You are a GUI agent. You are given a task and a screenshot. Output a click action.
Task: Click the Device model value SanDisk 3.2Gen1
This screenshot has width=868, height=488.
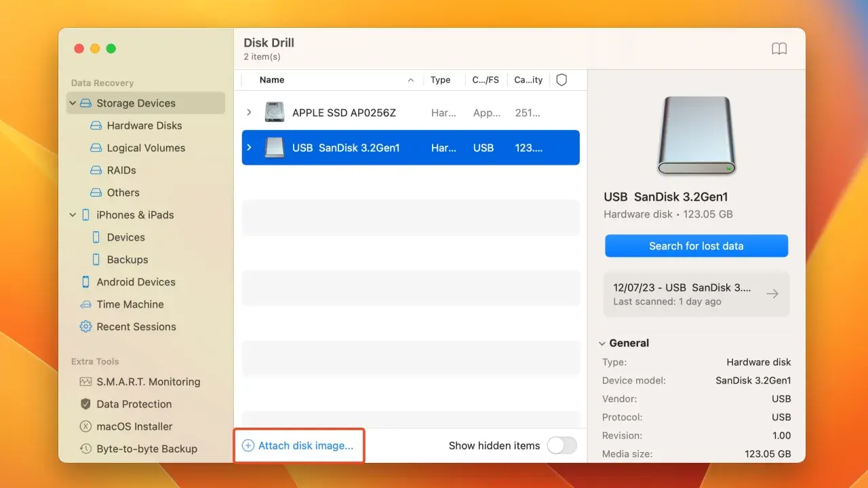(x=753, y=380)
